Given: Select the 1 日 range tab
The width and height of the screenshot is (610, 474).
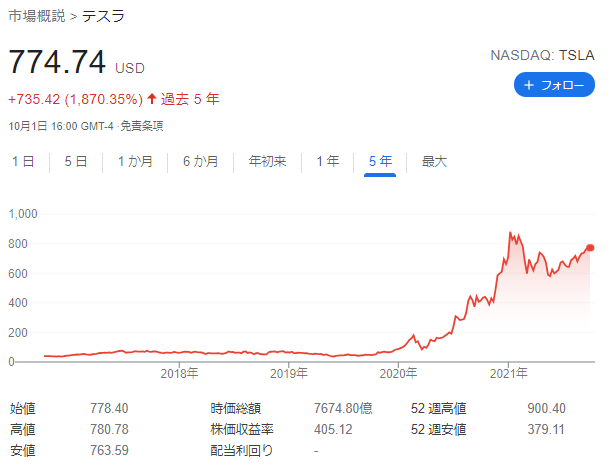Looking at the screenshot, I should [23, 161].
